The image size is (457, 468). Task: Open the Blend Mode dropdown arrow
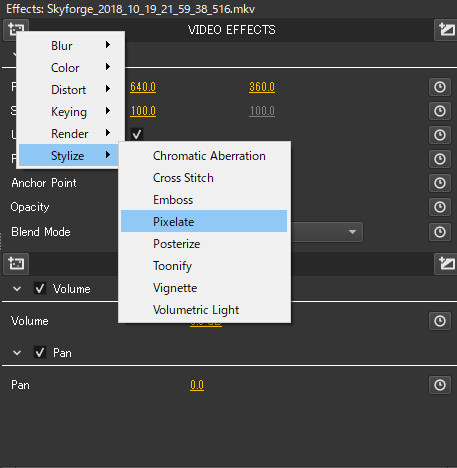pos(352,232)
